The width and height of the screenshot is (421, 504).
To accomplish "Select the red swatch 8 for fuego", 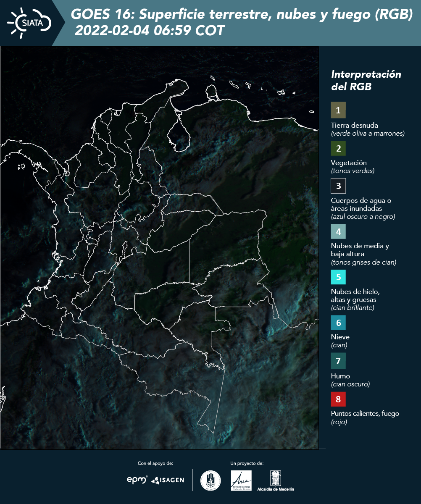I will pyautogui.click(x=338, y=398).
